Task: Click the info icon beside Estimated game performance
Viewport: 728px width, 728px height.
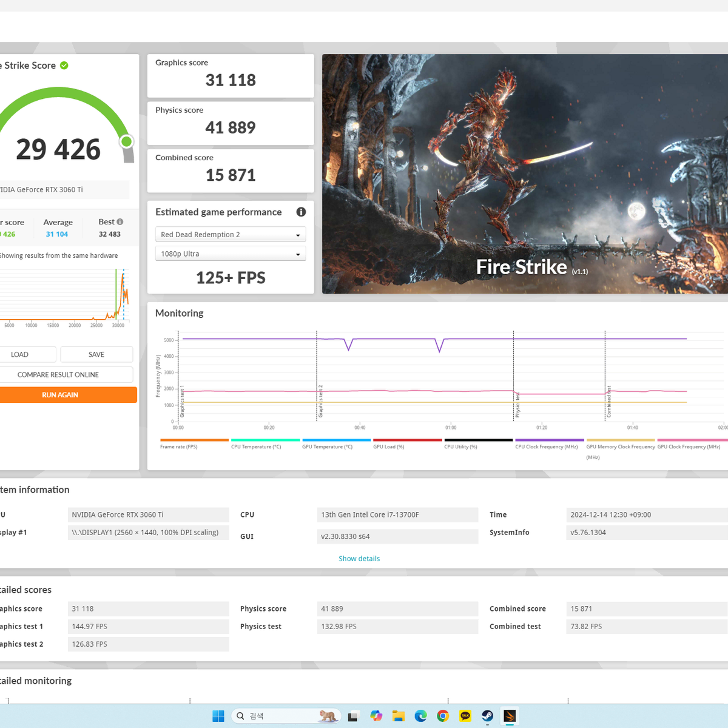Action: [301, 212]
